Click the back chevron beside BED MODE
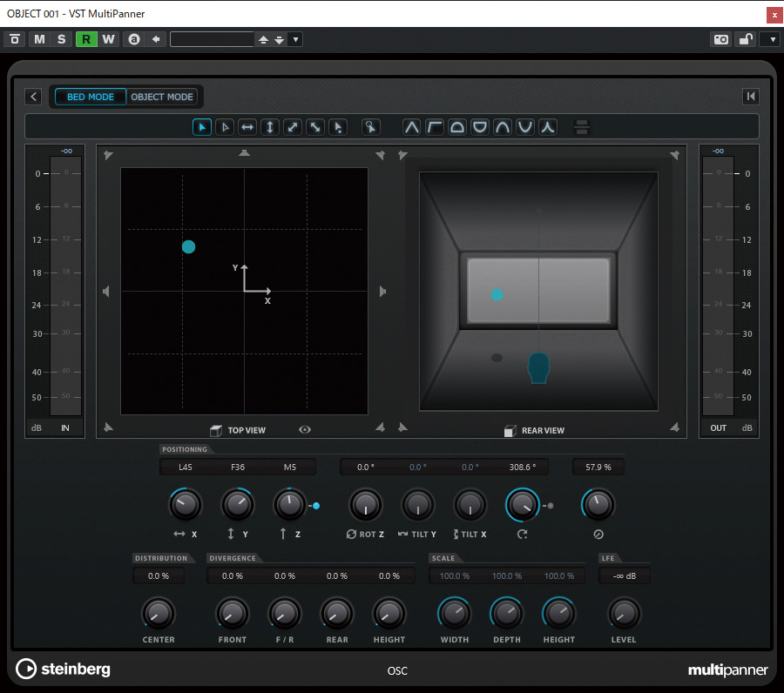Image resolution: width=784 pixels, height=693 pixels. pos(33,97)
